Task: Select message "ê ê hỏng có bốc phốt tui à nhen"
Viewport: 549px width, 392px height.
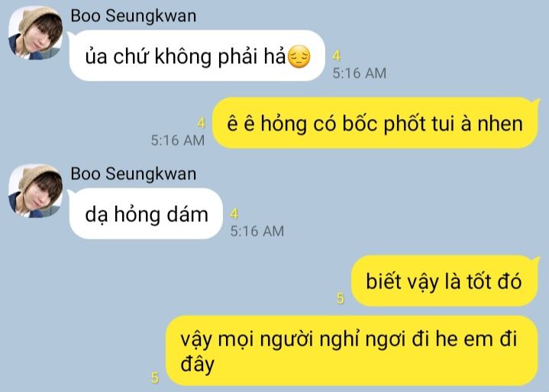Action: [375, 123]
